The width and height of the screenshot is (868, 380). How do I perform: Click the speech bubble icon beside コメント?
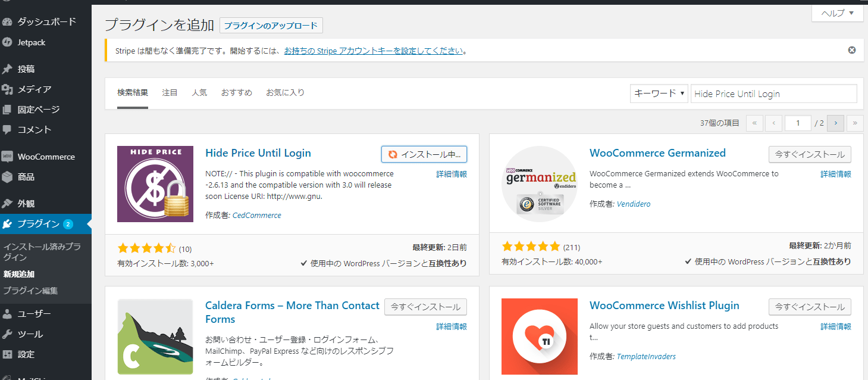click(x=7, y=129)
